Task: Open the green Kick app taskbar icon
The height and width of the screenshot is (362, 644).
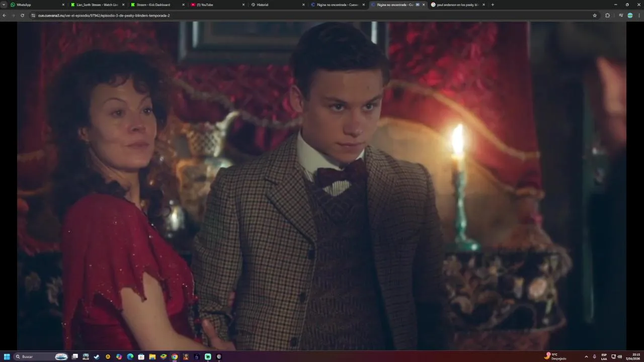Action: [x=208, y=356]
